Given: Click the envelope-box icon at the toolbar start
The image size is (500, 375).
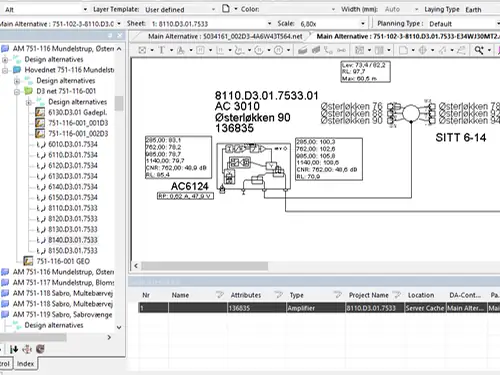Looking at the screenshot, I should coord(142,50).
